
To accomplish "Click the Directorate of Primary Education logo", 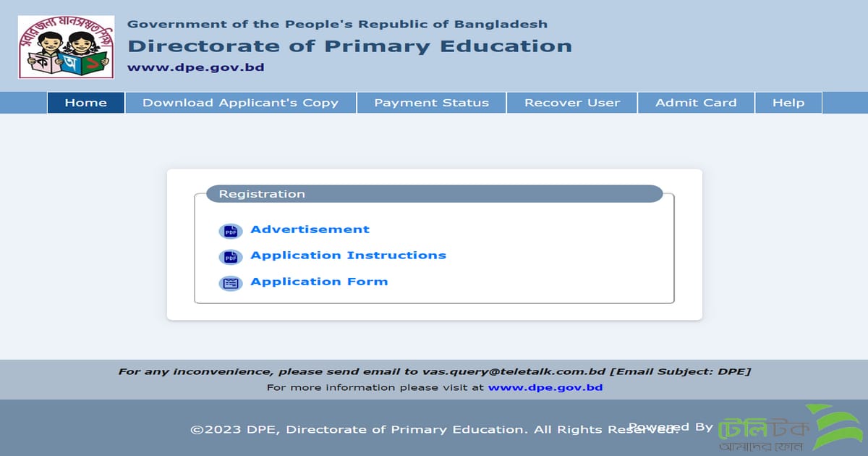I will pyautogui.click(x=67, y=47).
